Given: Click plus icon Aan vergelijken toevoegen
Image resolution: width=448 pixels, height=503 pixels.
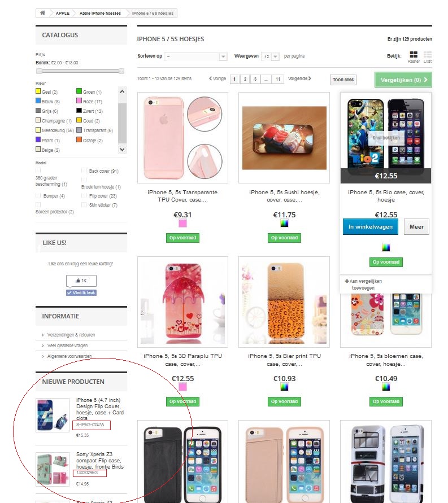Looking at the screenshot, I should 346,281.
